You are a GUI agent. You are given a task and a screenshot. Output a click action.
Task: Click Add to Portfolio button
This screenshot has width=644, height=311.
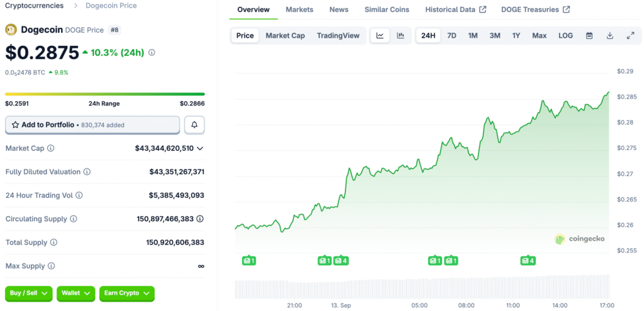[x=92, y=125]
